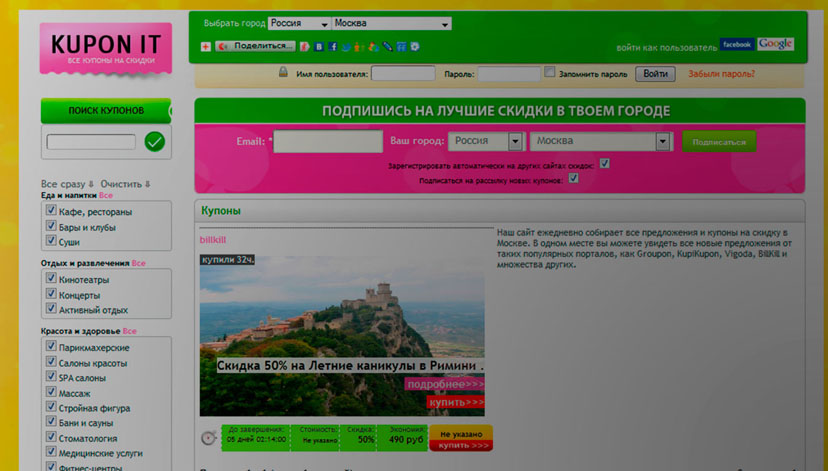This screenshot has height=471, width=828.
Task: Focus the Имя пользователя input field
Action: point(403,73)
